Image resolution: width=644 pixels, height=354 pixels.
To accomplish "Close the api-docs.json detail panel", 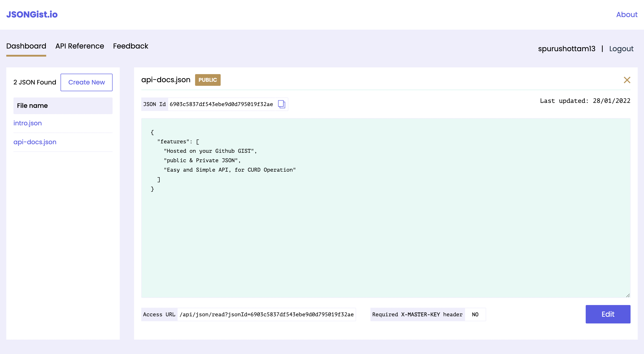I will coord(627,80).
